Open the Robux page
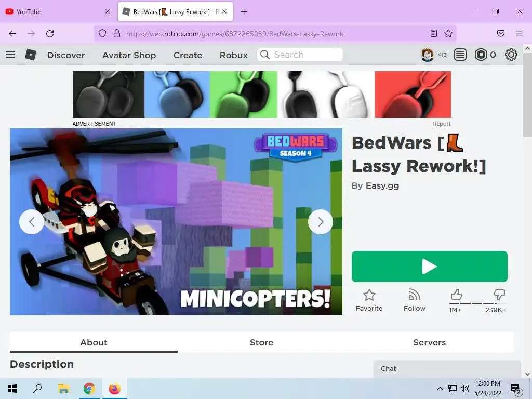Screen dimensions: 532x399 [233, 55]
